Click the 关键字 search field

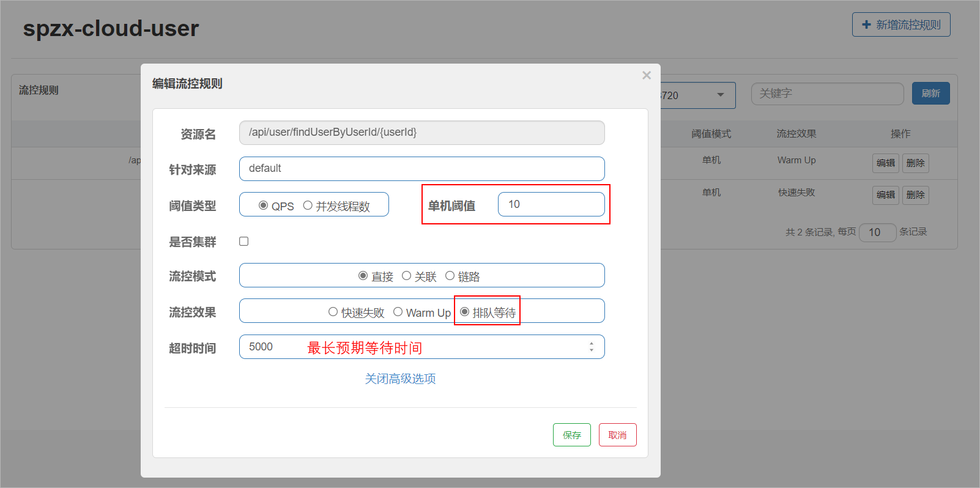827,94
